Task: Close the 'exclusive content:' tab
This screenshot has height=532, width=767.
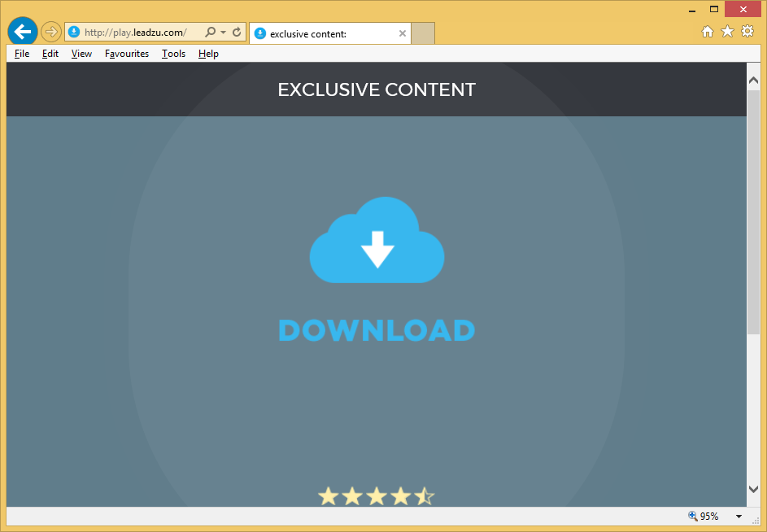Action: (403, 33)
